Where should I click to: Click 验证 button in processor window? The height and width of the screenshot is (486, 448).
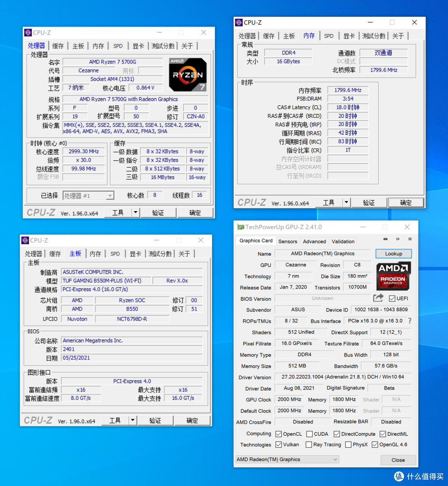(x=158, y=213)
